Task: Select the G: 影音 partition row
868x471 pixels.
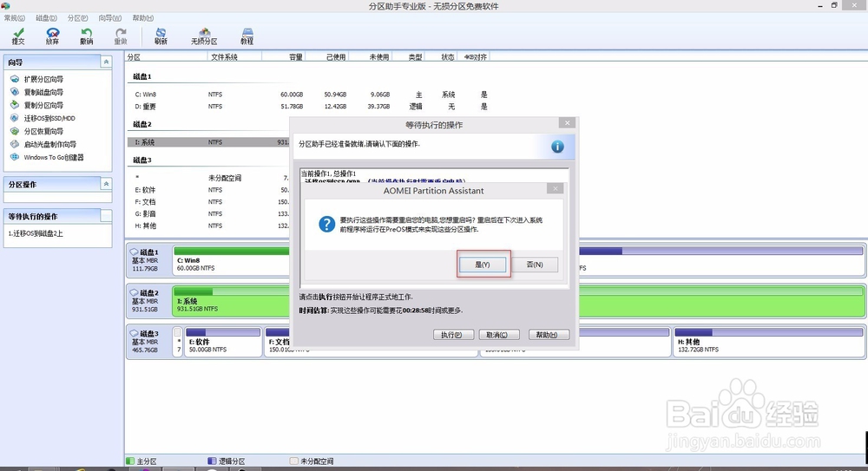Action: coord(208,213)
